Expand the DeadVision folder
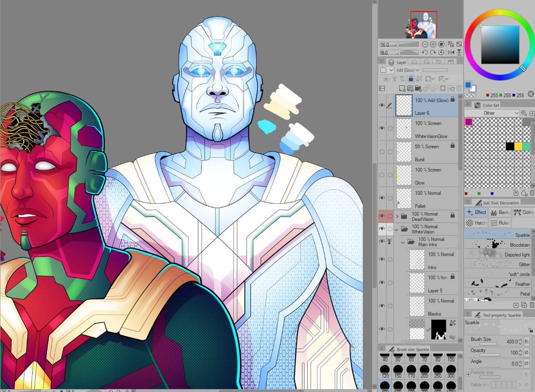Image resolution: width=535 pixels, height=392 pixels. (397, 216)
